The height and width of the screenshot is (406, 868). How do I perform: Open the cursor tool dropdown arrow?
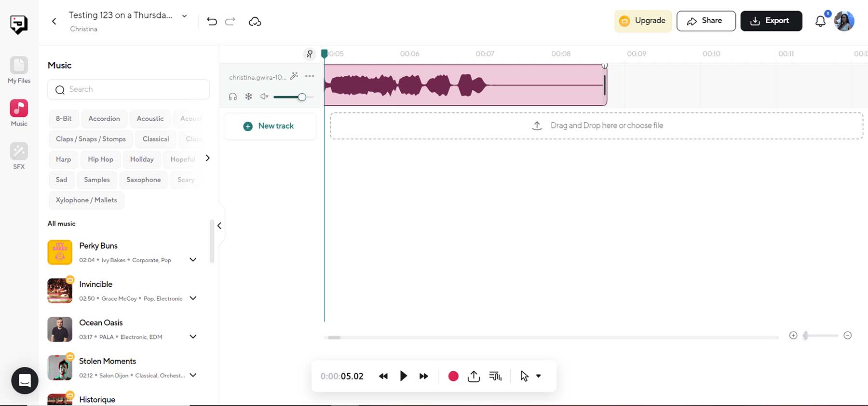[539, 376]
